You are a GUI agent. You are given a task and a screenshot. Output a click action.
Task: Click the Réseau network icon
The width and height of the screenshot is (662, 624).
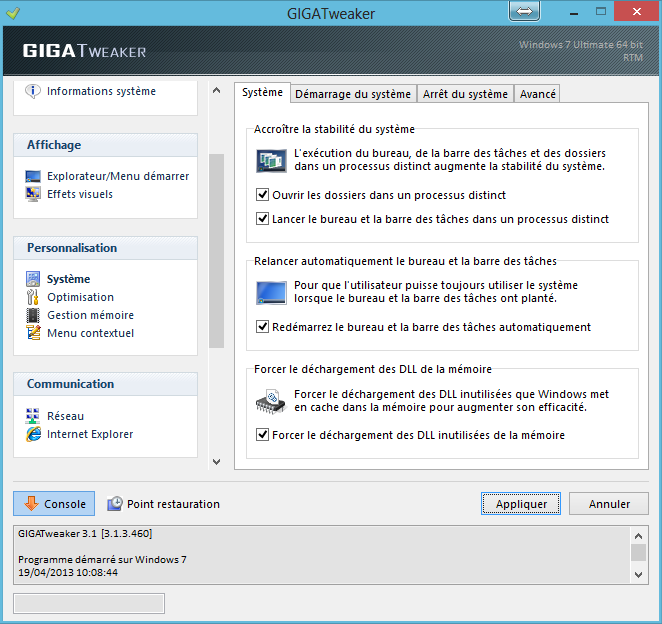click(x=33, y=416)
